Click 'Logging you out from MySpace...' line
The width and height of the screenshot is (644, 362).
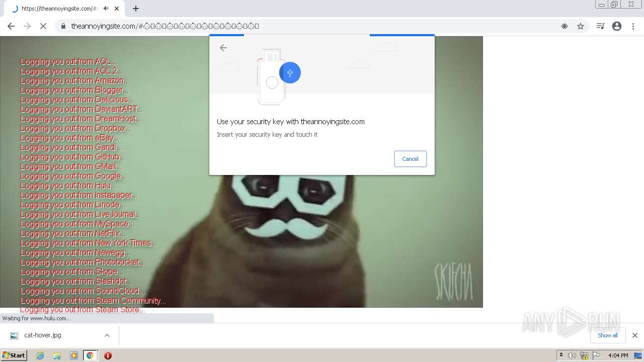pos(78,224)
